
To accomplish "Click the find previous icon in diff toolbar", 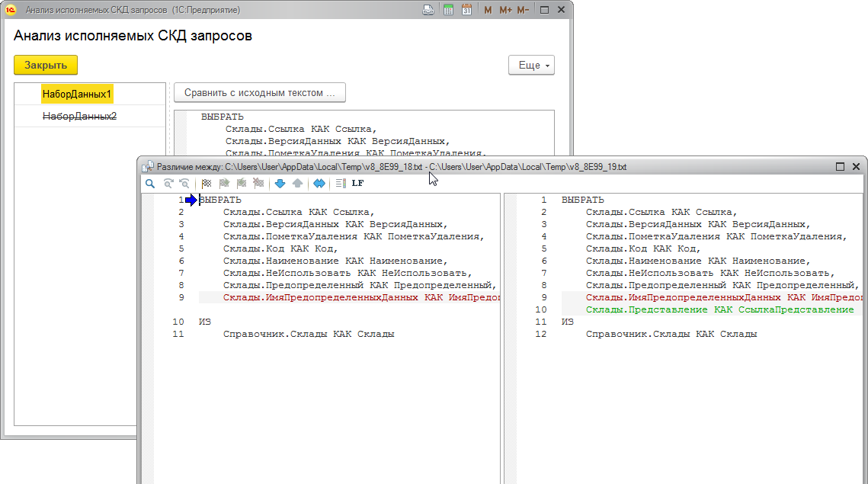I will pos(184,183).
